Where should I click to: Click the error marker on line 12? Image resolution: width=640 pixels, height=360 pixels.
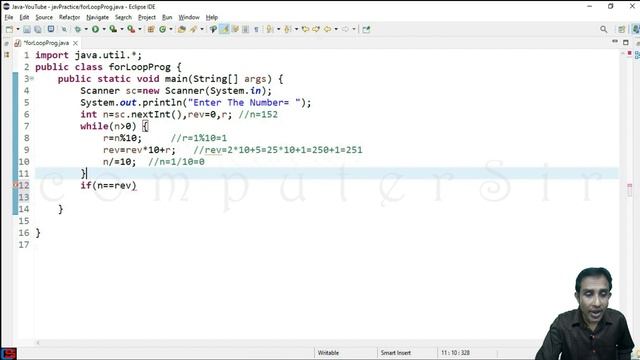(x=16, y=185)
